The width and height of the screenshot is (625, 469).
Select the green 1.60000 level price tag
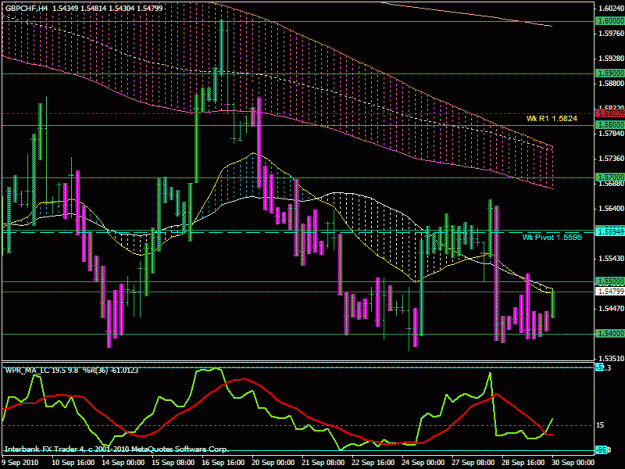[x=610, y=21]
